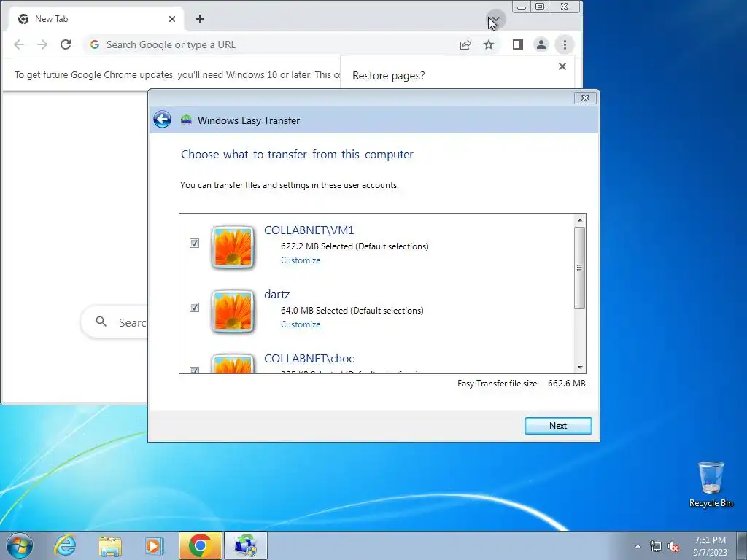Open Windows Explorer from taskbar

110,545
